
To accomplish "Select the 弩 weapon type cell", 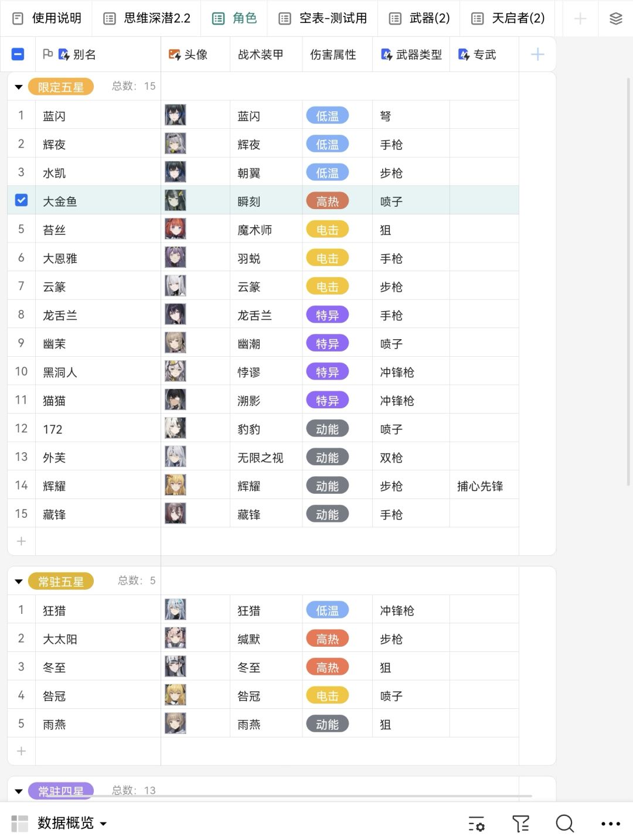I will 411,115.
